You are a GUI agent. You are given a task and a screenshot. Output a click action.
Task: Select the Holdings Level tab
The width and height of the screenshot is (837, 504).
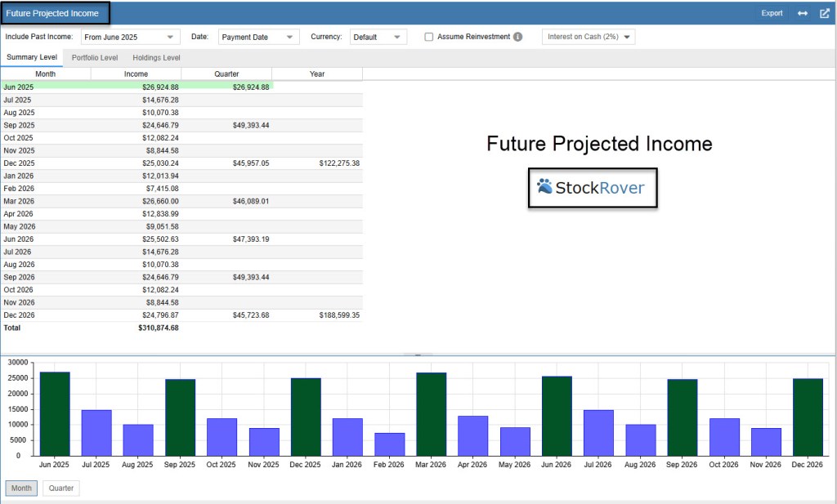coord(156,58)
